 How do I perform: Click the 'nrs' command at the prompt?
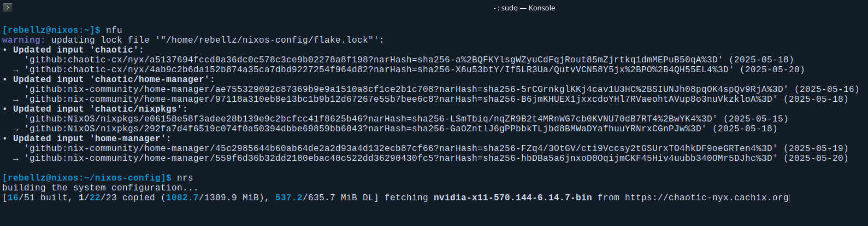coord(185,178)
